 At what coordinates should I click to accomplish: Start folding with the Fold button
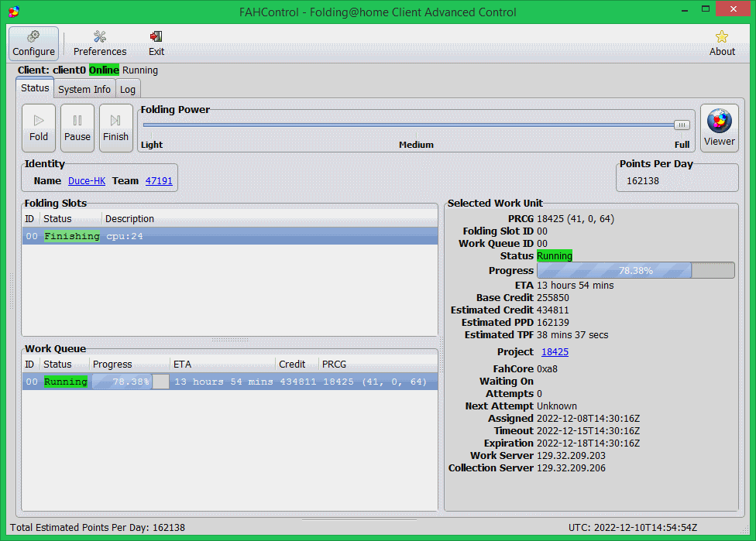coord(39,128)
